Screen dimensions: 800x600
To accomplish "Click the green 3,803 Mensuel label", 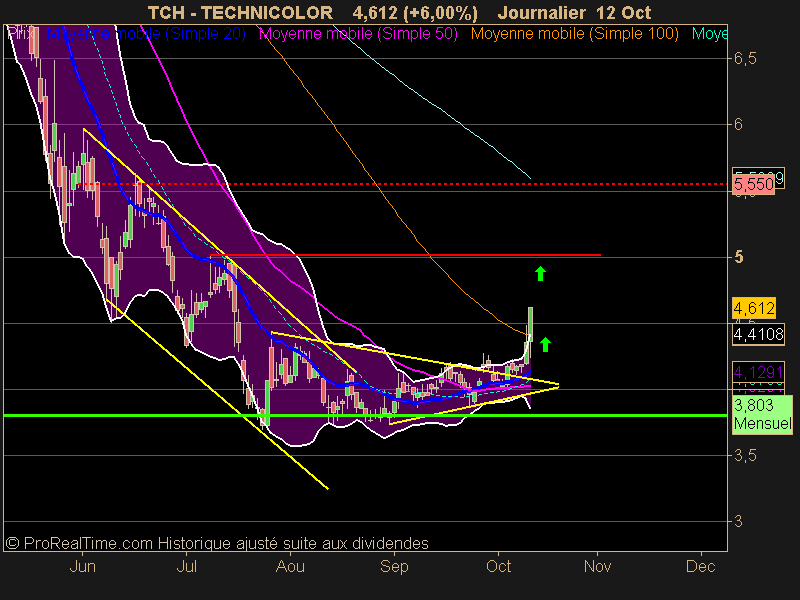I will 762,414.
